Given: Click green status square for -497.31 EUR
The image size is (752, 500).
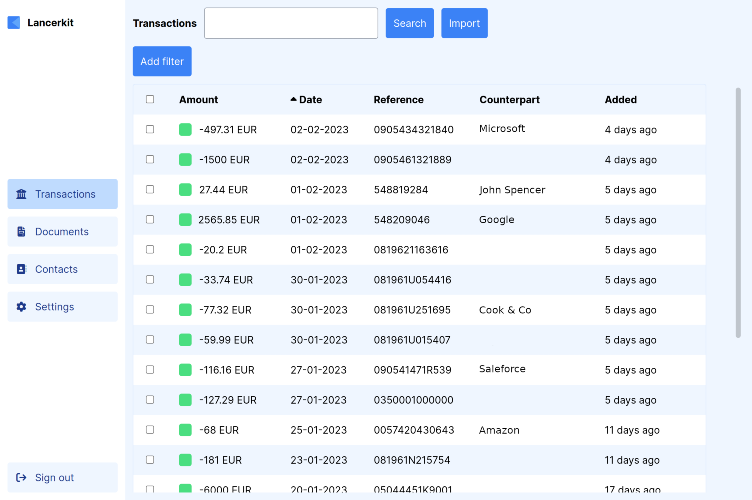Looking at the screenshot, I should tap(185, 129).
